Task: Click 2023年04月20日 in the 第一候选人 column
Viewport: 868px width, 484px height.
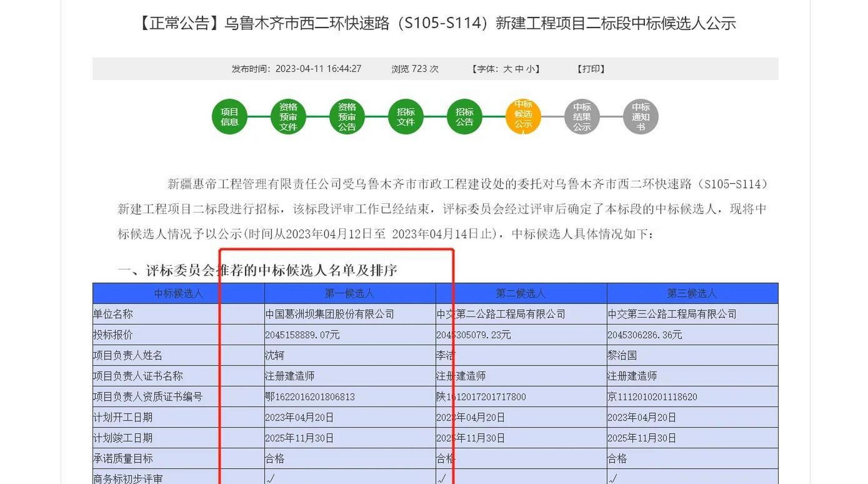Action: [x=299, y=417]
